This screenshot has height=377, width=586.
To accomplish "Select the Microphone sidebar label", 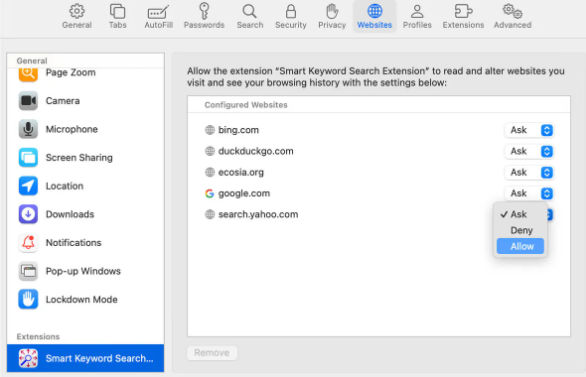I will pos(72,129).
